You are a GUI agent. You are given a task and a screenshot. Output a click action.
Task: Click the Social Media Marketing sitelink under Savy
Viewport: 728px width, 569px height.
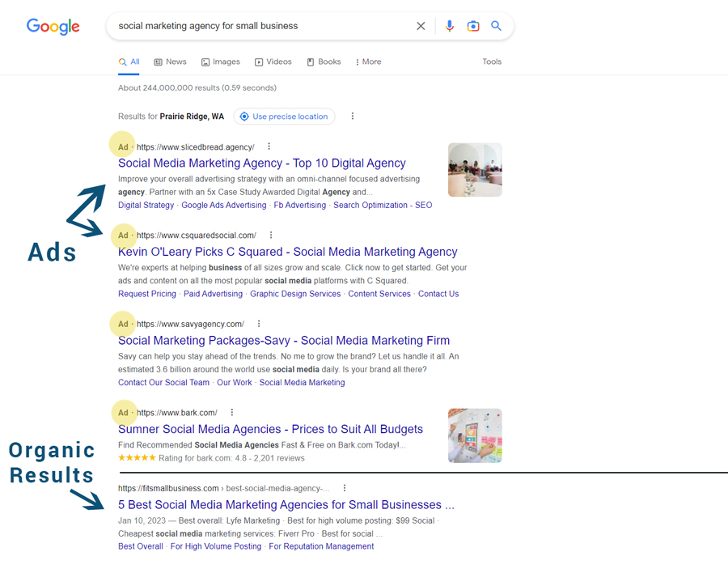(303, 383)
